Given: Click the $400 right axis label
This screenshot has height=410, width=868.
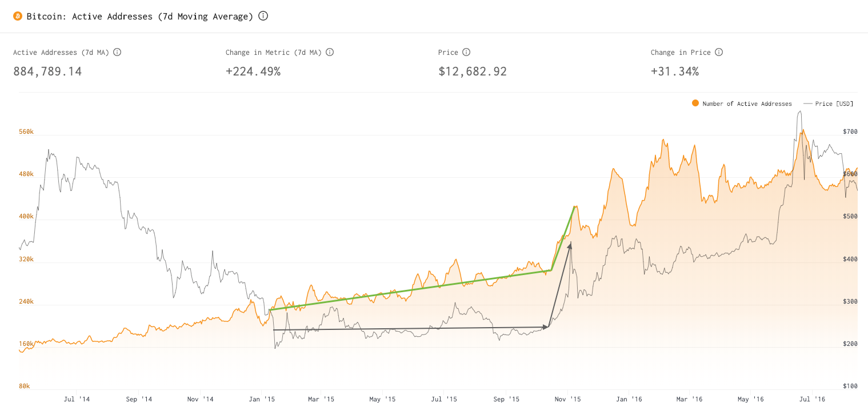Looking at the screenshot, I should (x=850, y=259).
